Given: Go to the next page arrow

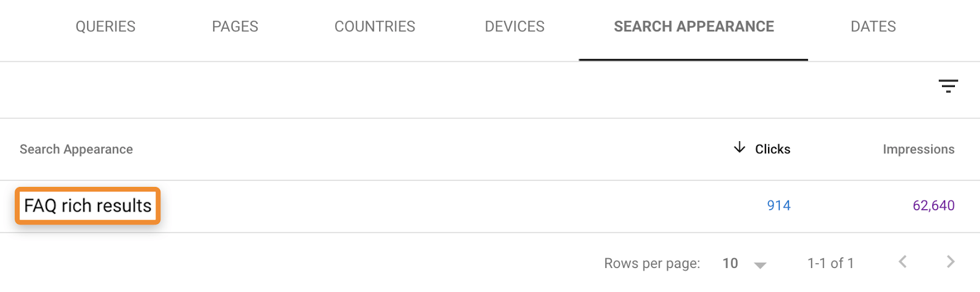Looking at the screenshot, I should coord(951,262).
